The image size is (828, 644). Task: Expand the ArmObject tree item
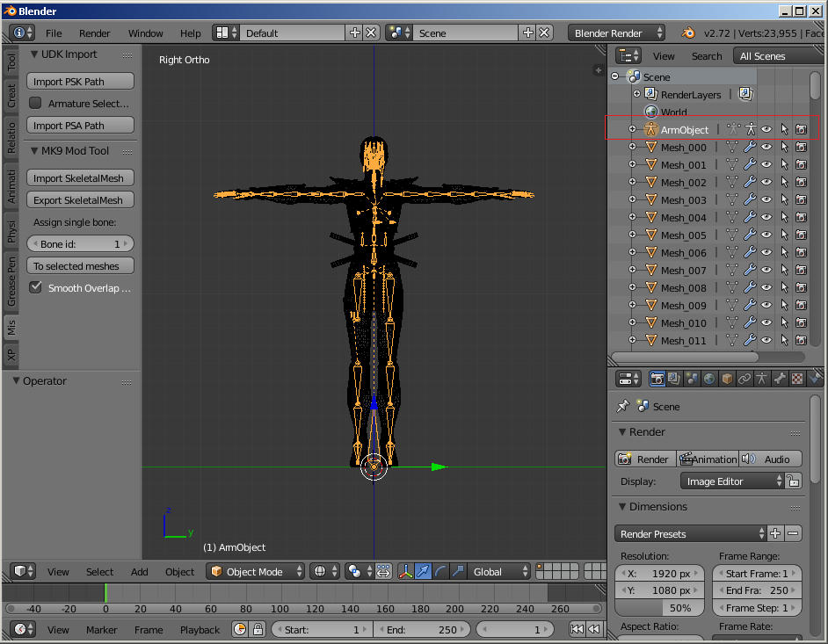click(x=631, y=129)
